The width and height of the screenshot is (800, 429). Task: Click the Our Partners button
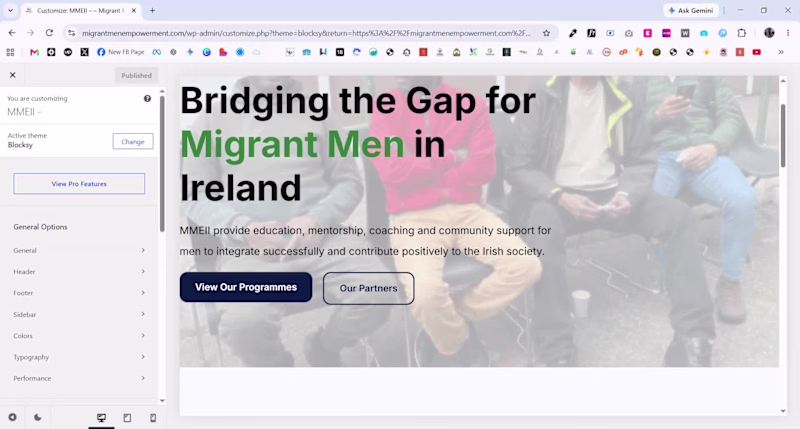(368, 288)
